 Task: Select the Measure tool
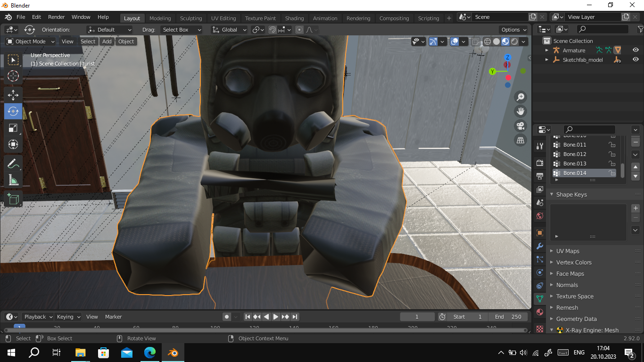pyautogui.click(x=13, y=180)
